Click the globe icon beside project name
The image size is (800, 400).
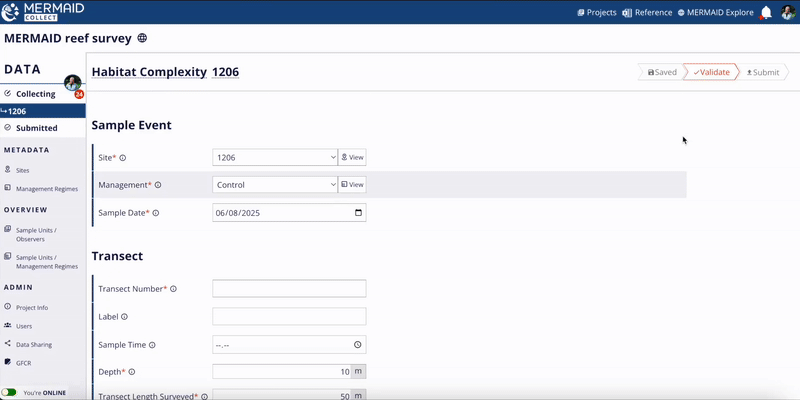[x=142, y=38]
